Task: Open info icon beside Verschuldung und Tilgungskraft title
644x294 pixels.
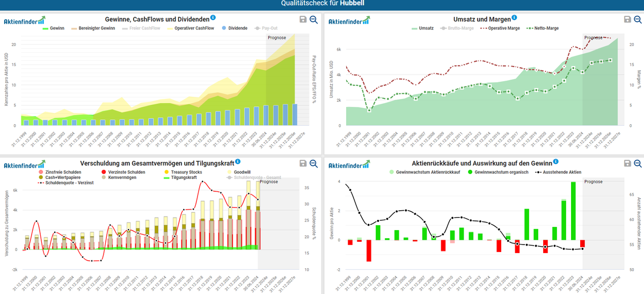Action: click(x=237, y=161)
